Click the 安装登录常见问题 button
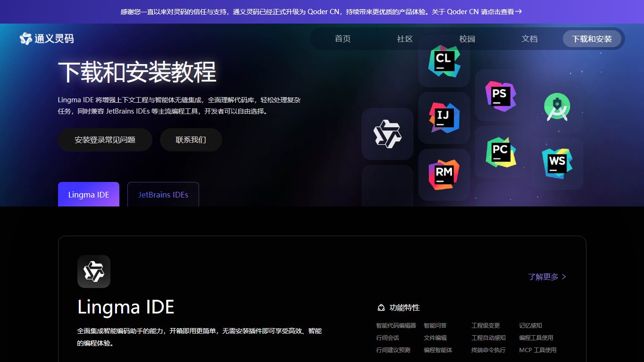The width and height of the screenshot is (644, 362). click(x=105, y=140)
